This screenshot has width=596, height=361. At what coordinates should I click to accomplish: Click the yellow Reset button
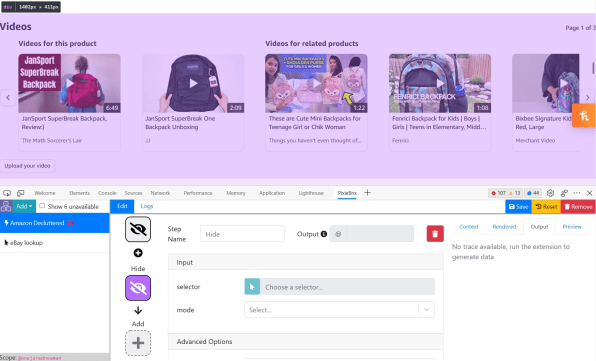click(x=546, y=206)
